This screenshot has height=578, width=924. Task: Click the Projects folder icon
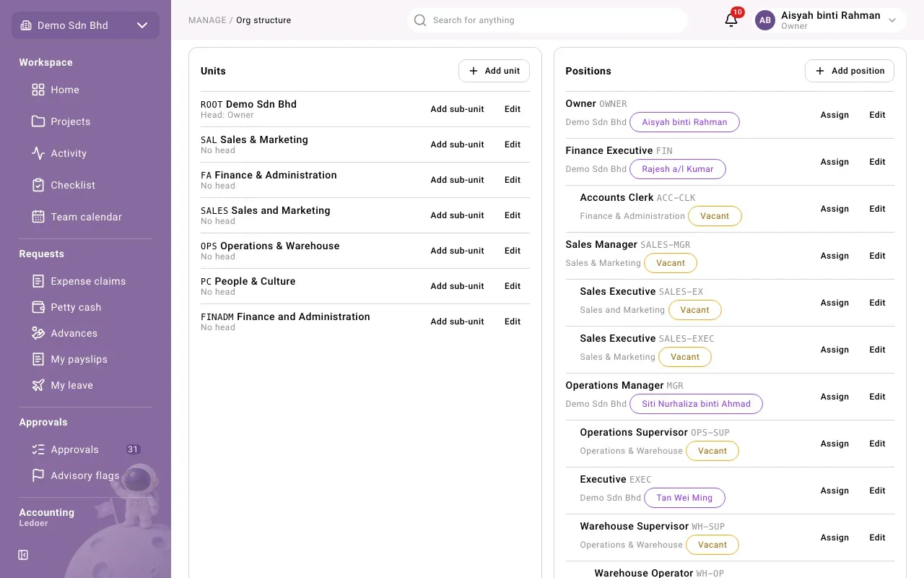[38, 121]
